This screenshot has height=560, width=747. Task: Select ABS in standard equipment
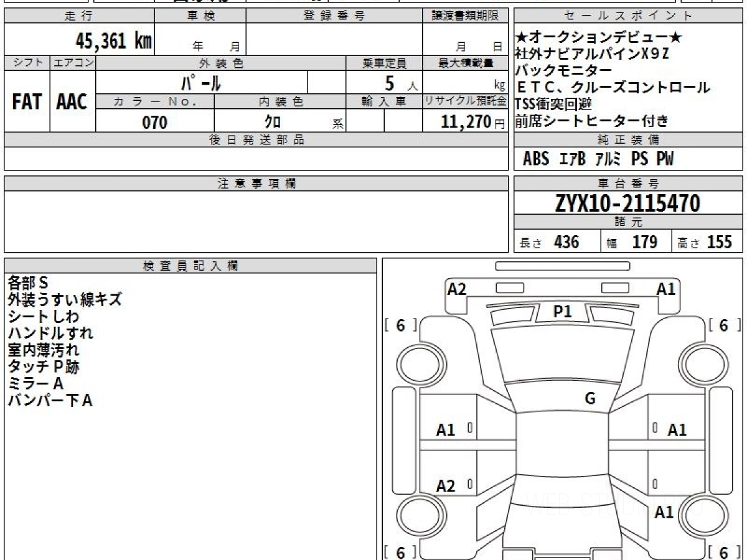536,159
